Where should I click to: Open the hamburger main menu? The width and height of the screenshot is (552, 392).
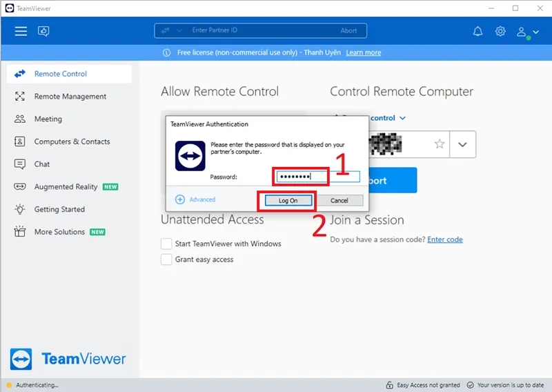coord(21,31)
